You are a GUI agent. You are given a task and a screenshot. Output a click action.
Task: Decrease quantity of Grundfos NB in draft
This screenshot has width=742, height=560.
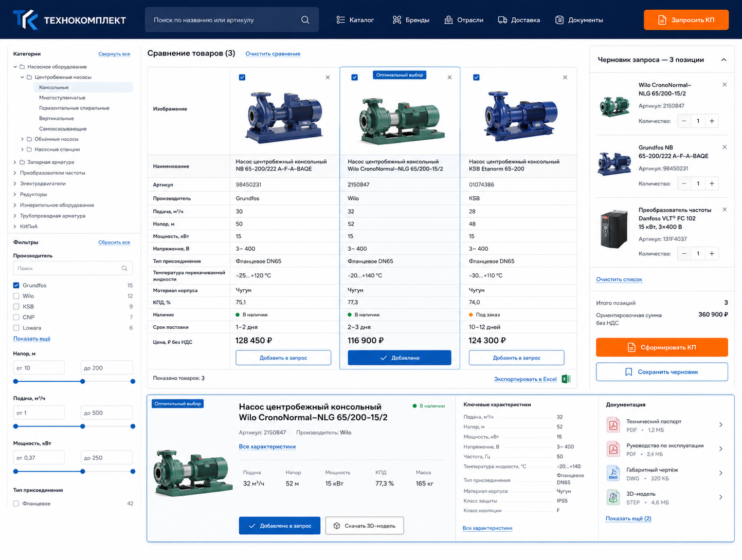(x=684, y=183)
